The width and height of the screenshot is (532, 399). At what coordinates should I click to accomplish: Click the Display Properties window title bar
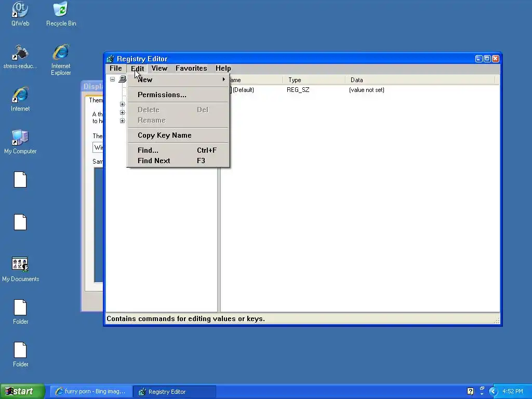click(92, 86)
